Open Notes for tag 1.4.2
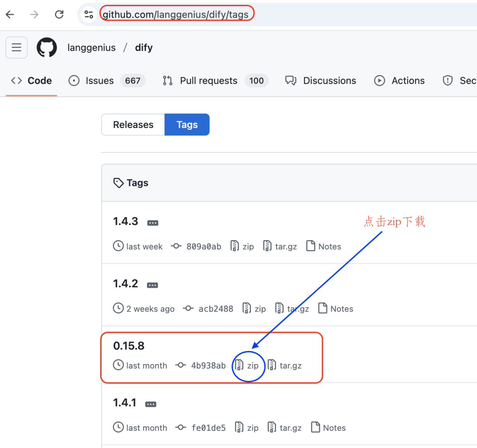The width and height of the screenshot is (477, 448). pyautogui.click(x=336, y=309)
